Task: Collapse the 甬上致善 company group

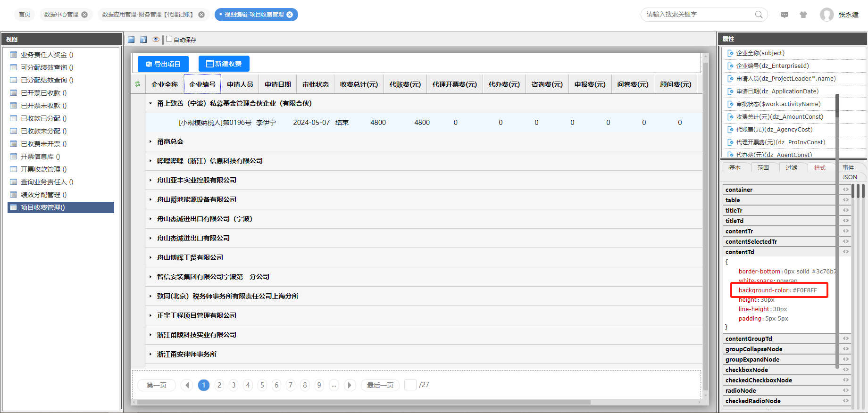Action: click(x=150, y=103)
